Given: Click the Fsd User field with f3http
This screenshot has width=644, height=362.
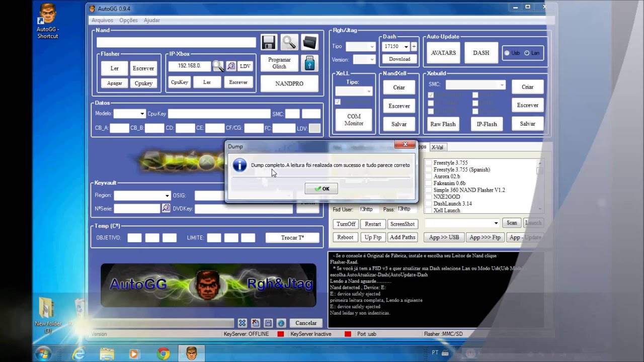Looking at the screenshot, I should pos(369,209).
